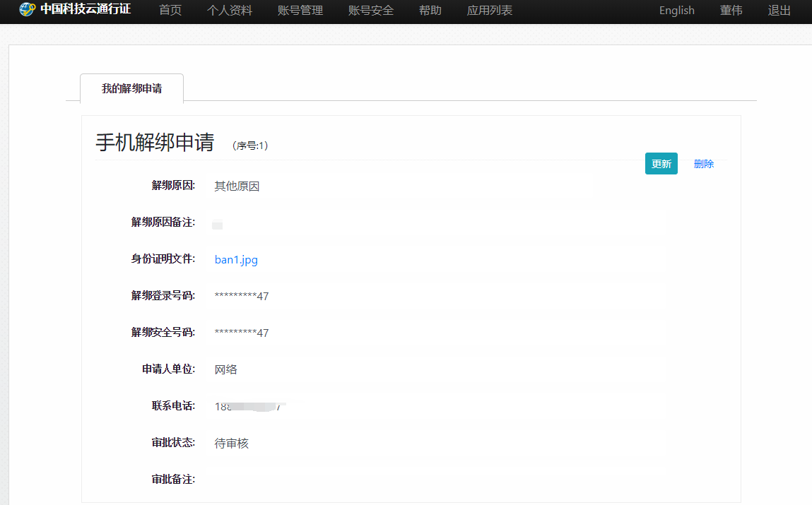812x505 pixels.
Task: Open the 应用列表 application list
Action: (x=489, y=11)
